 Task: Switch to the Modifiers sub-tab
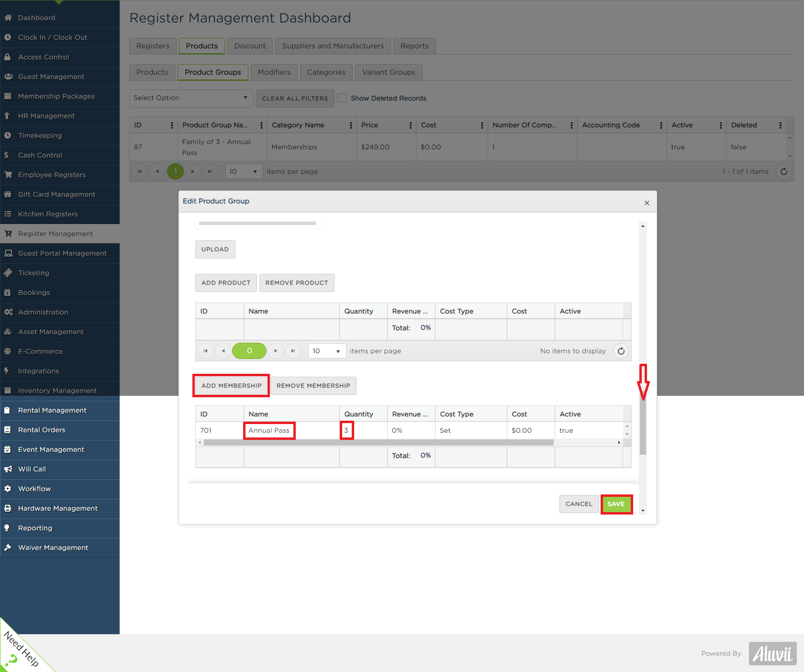274,72
